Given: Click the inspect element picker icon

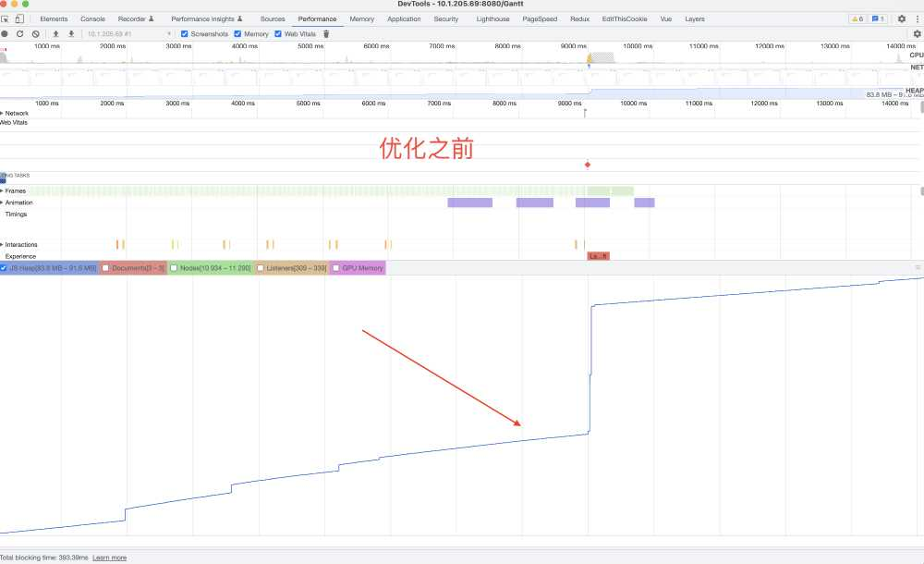Looking at the screenshot, I should tap(6, 18).
